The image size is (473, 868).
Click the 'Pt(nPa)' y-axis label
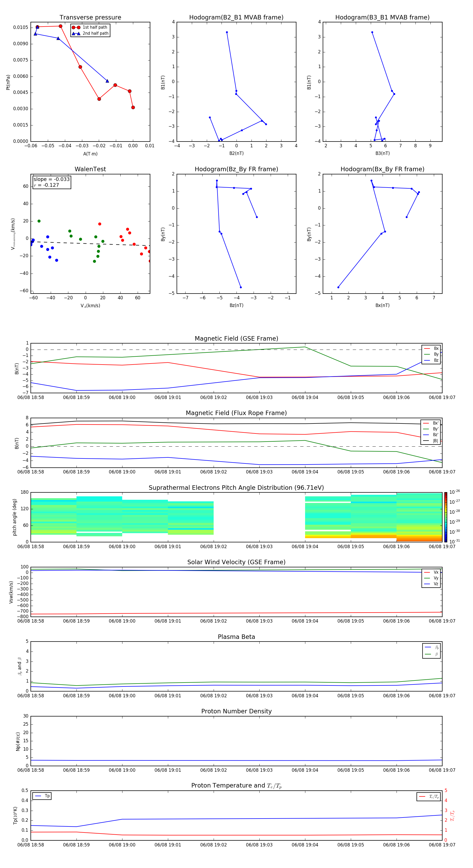tap(8, 82)
